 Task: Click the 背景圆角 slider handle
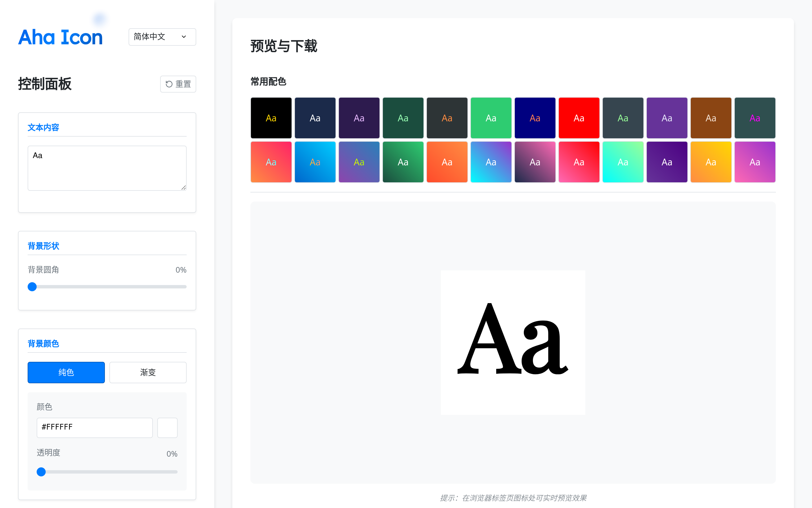[32, 286]
